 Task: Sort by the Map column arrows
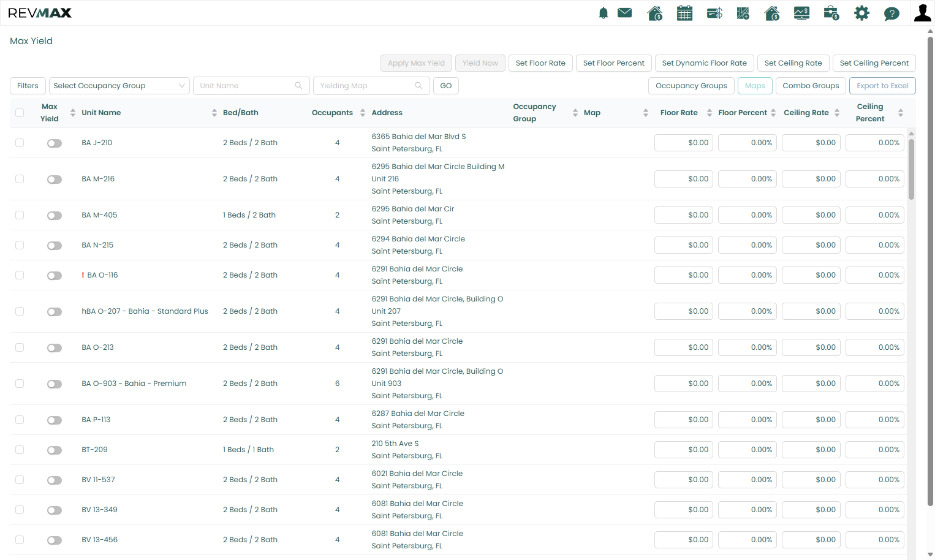pos(646,113)
